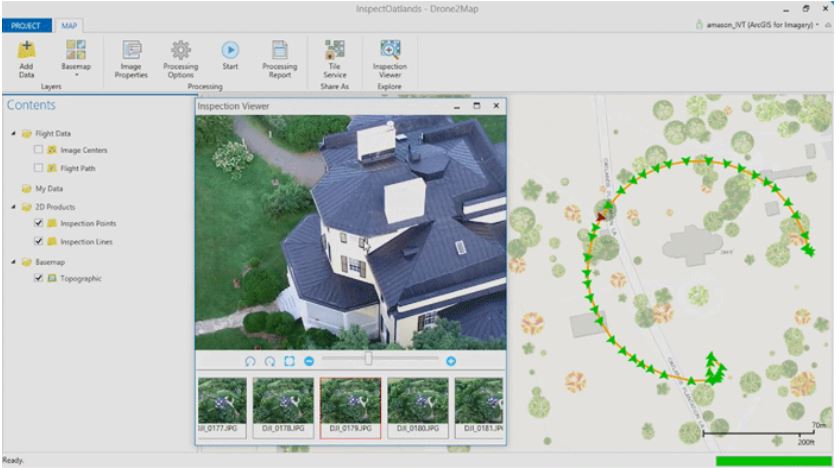Open Image Properties in the ribbon

coord(131,50)
